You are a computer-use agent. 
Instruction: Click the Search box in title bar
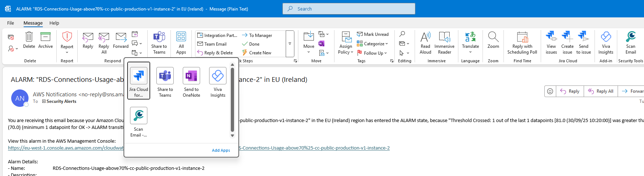tap(349, 9)
